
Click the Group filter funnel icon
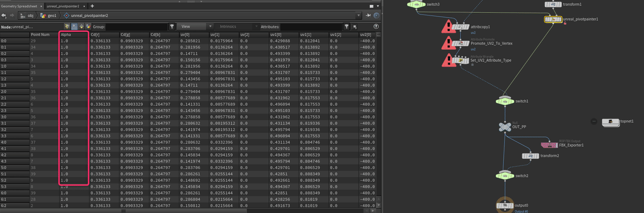(x=172, y=26)
